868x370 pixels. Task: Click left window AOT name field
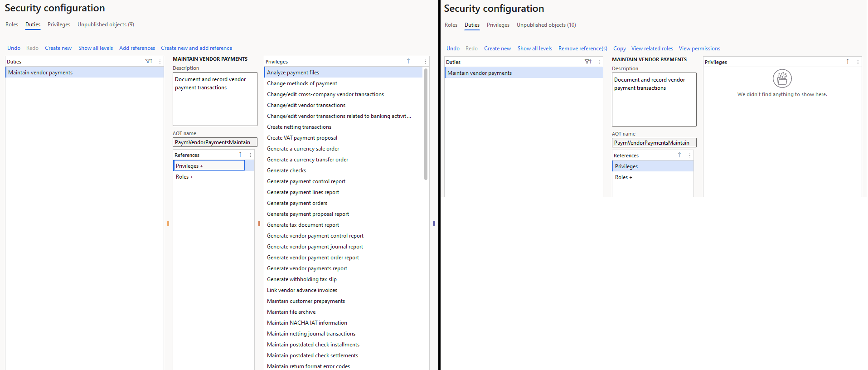215,142
